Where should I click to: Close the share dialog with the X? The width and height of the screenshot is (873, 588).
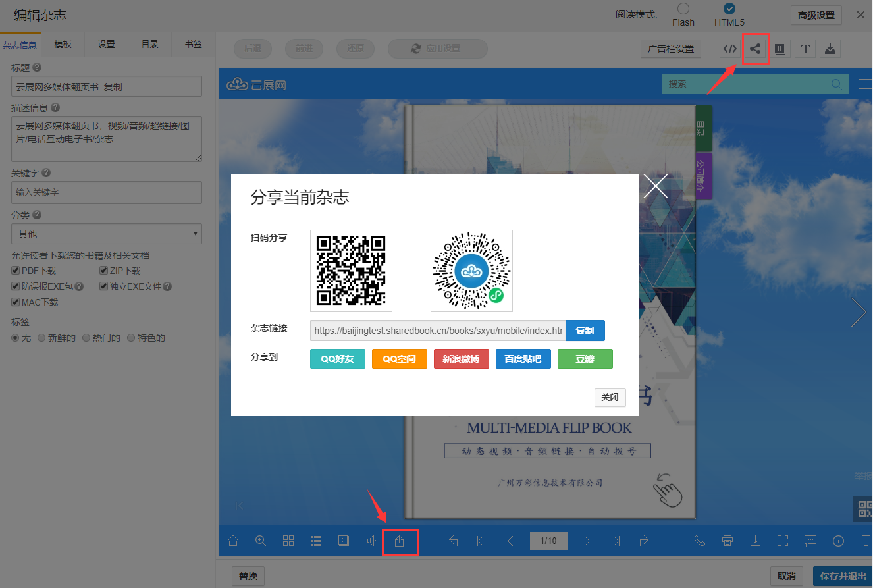coord(655,186)
